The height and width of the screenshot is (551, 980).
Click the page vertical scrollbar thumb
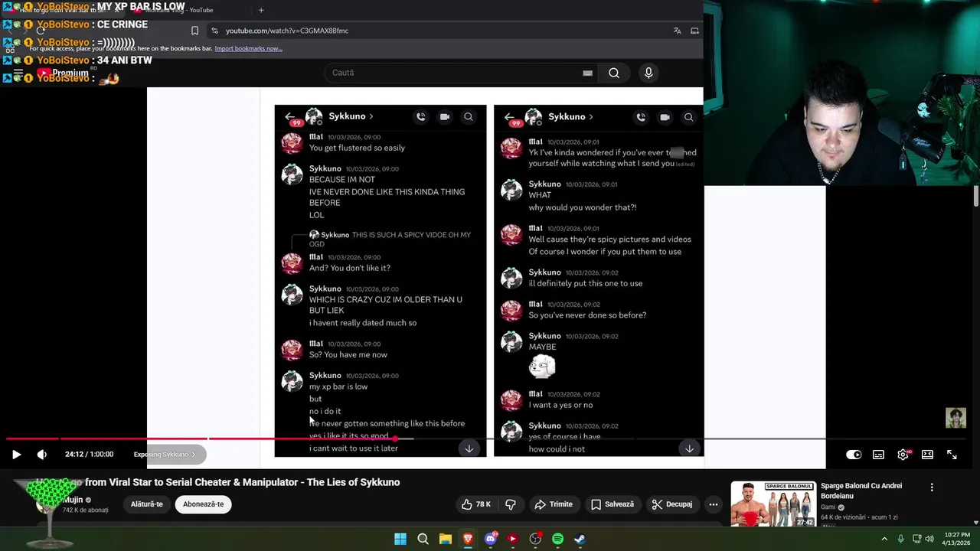pos(975,195)
